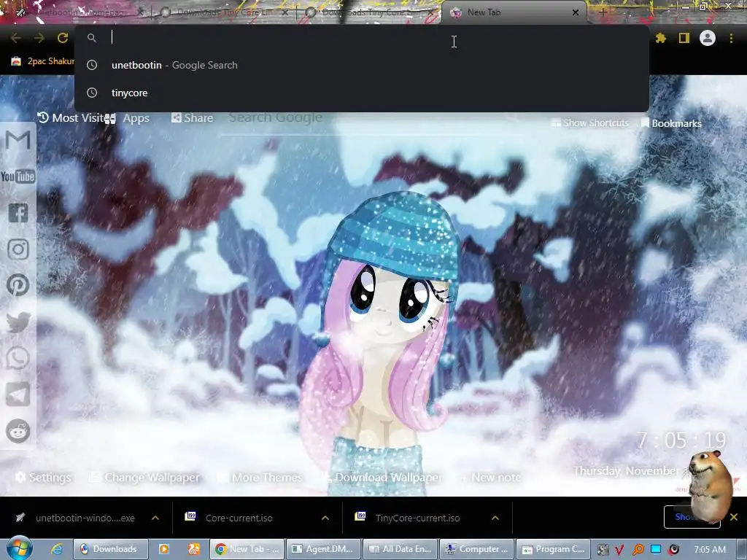Image resolution: width=747 pixels, height=560 pixels.
Task: Switch to Program C... taskbar window
Action: [554, 549]
